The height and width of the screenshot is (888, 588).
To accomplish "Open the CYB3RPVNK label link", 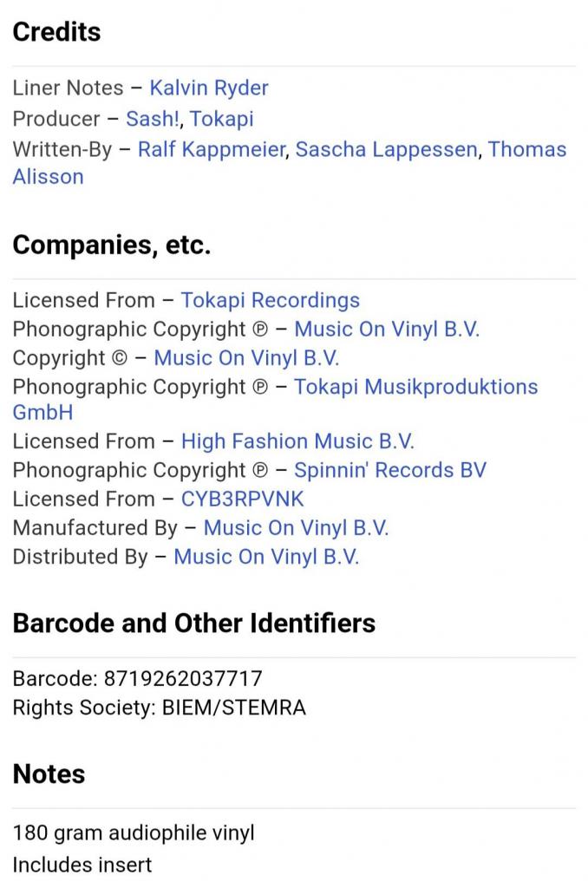I will tap(243, 499).
